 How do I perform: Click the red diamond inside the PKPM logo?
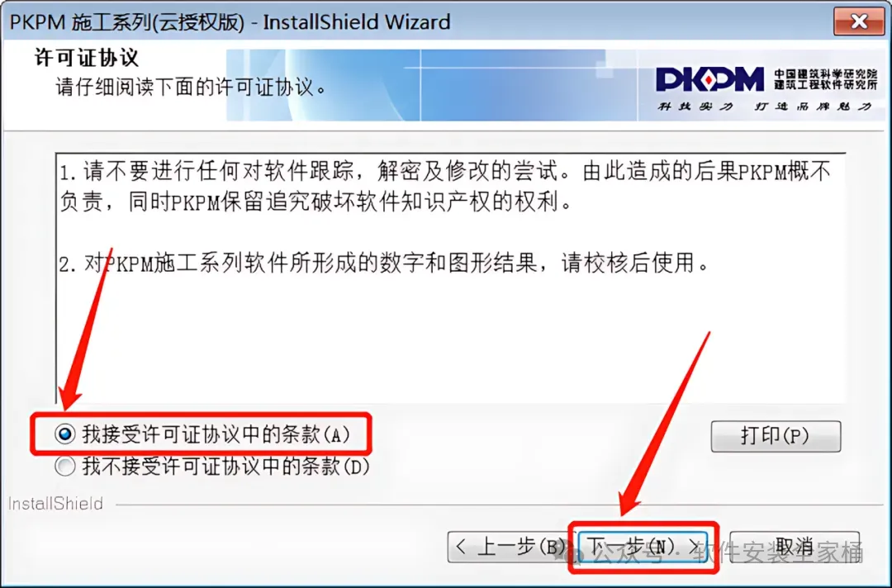click(708, 80)
